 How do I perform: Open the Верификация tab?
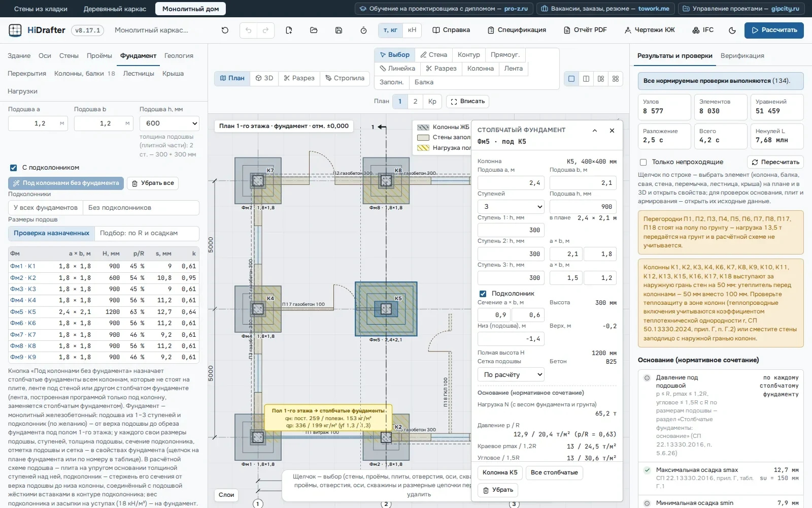(742, 56)
